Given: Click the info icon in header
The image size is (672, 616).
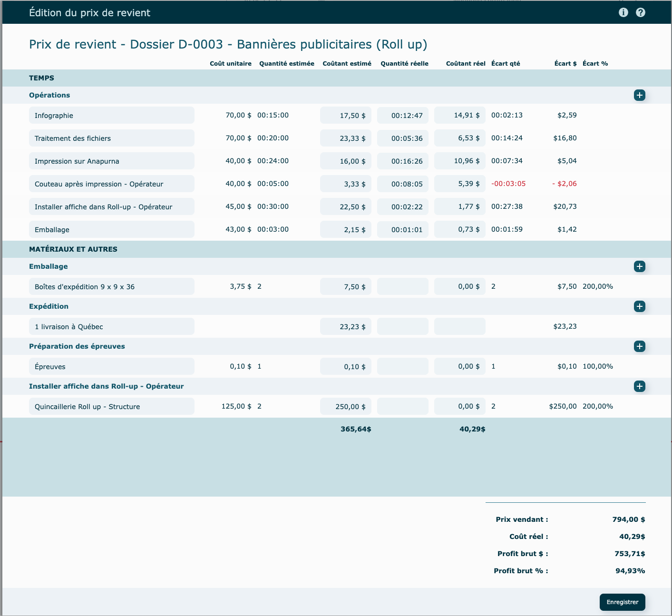Looking at the screenshot, I should pyautogui.click(x=623, y=12).
